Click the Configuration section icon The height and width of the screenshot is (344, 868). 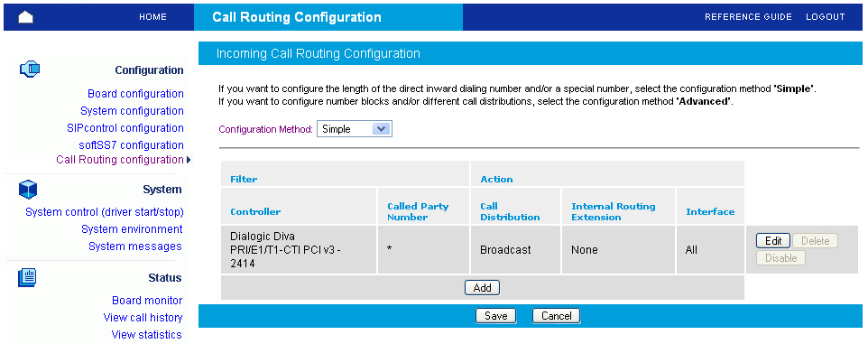(x=30, y=70)
